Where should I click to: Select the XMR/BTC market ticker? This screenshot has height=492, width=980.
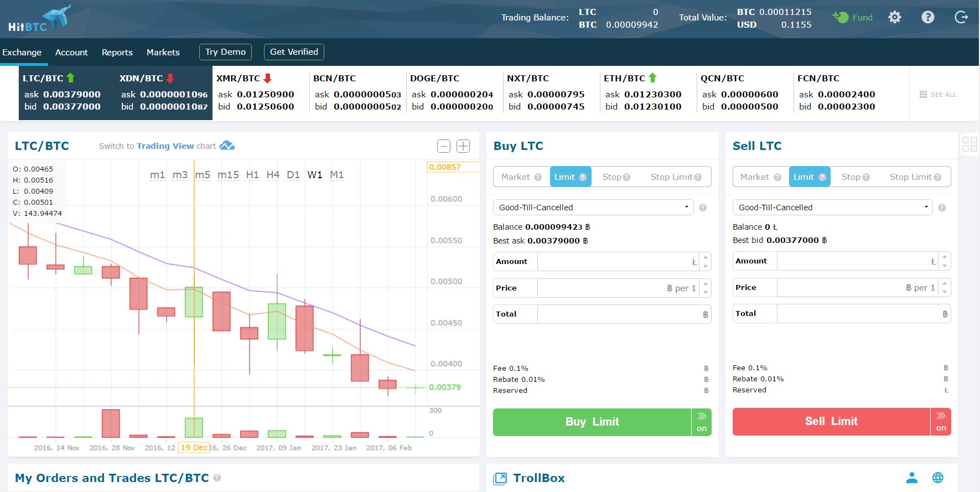(261, 92)
